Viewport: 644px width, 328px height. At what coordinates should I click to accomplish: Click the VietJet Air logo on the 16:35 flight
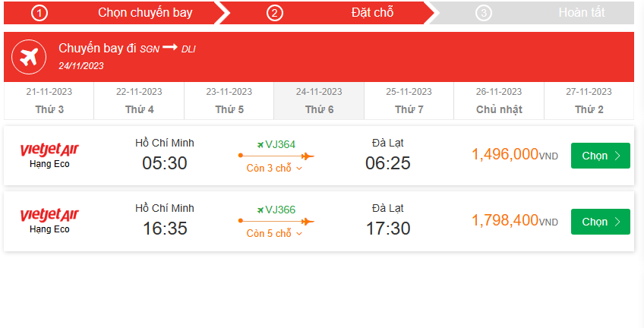click(49, 215)
